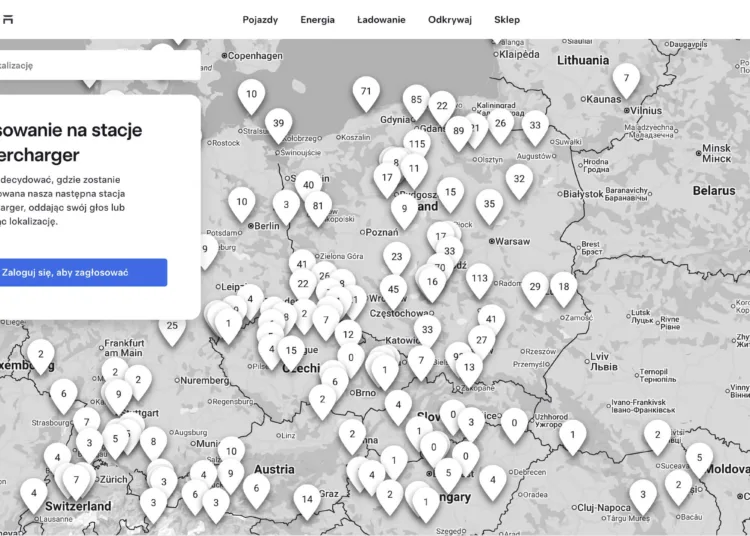Open the Ładowanie menu
The height and width of the screenshot is (536, 750).
[381, 20]
